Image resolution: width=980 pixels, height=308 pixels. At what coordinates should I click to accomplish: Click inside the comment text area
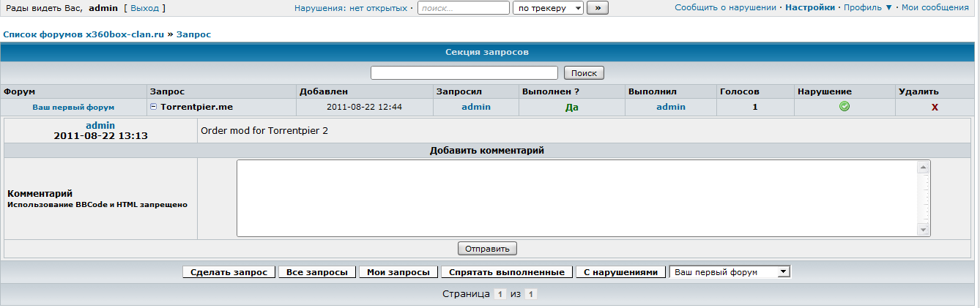(x=576, y=198)
